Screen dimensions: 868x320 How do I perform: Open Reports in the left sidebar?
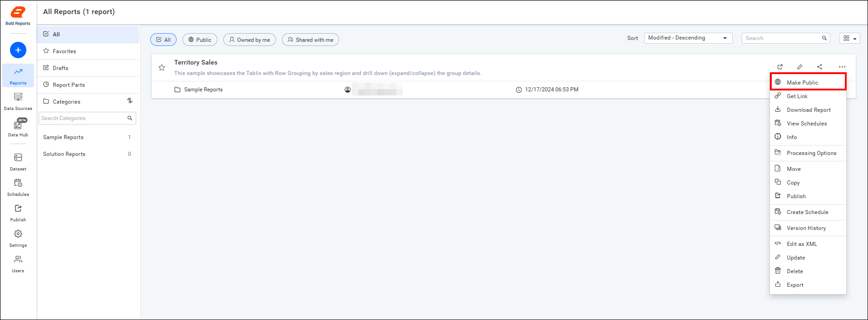point(18,75)
